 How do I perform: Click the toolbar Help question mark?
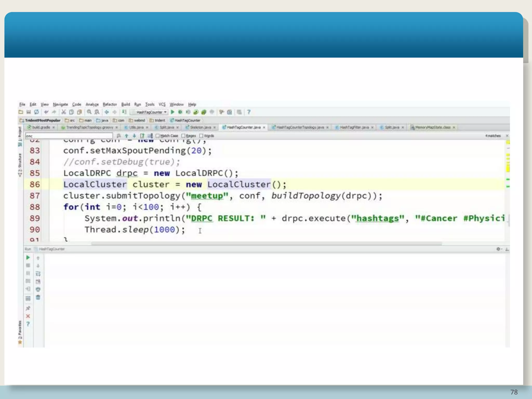click(249, 112)
